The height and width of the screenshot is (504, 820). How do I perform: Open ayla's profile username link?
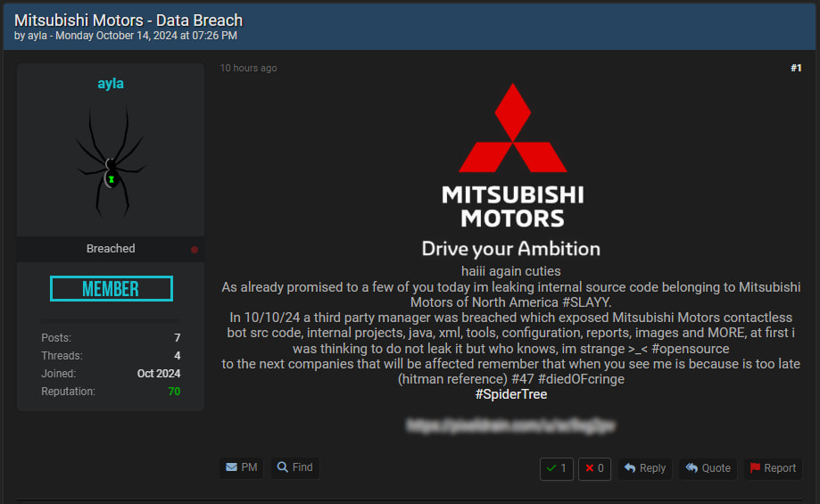[x=111, y=84]
